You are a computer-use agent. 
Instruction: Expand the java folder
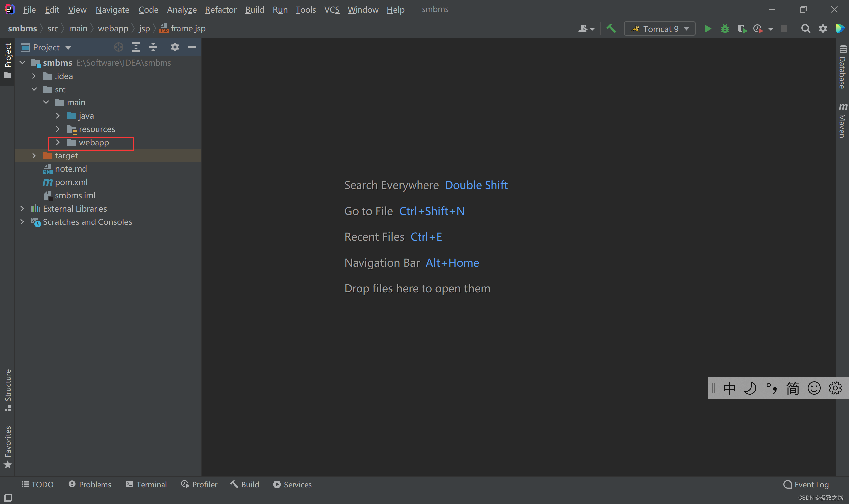pyautogui.click(x=58, y=115)
